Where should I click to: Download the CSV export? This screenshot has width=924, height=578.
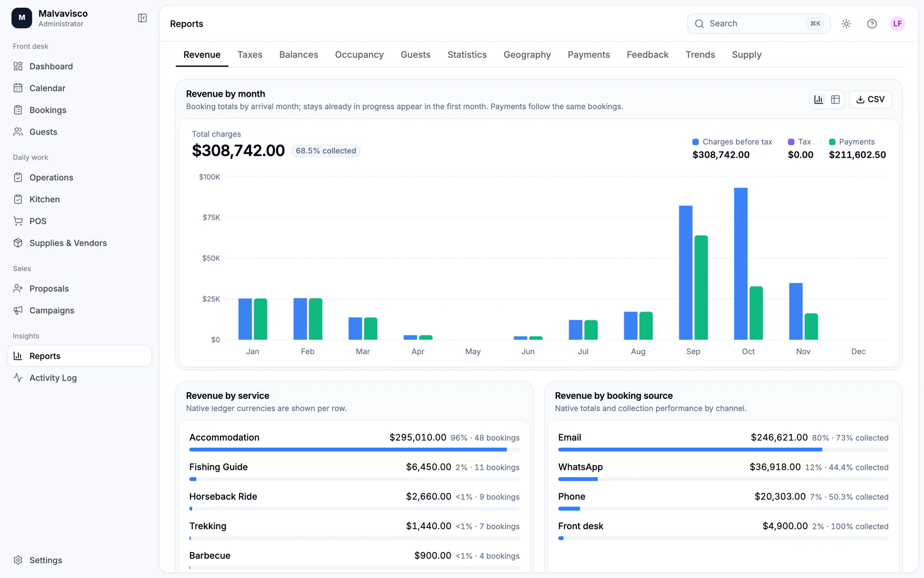tap(870, 99)
